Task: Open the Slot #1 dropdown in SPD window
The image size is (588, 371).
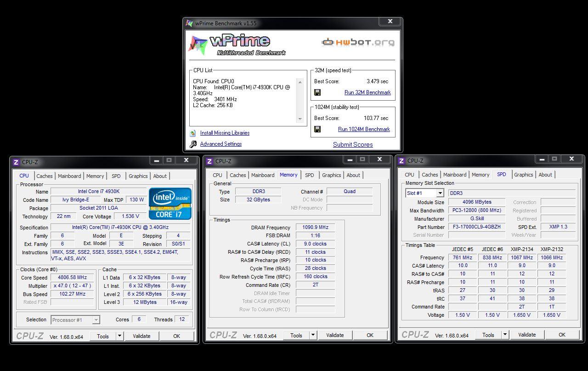Action: (x=440, y=193)
